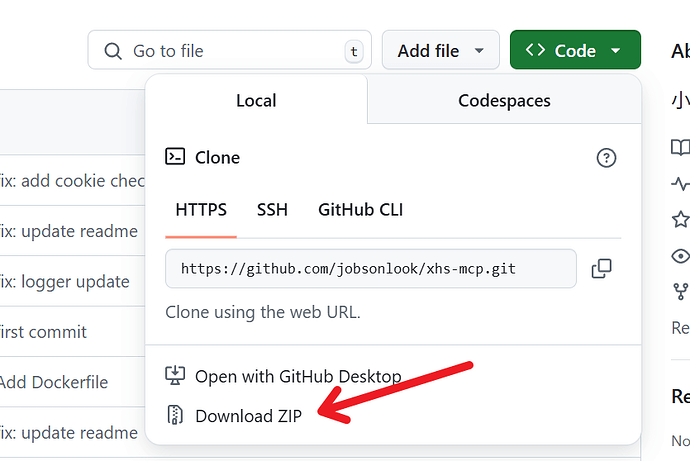Click the Activity pulse icon in sidebar
Screen dimensions: 690x461
click(x=680, y=183)
